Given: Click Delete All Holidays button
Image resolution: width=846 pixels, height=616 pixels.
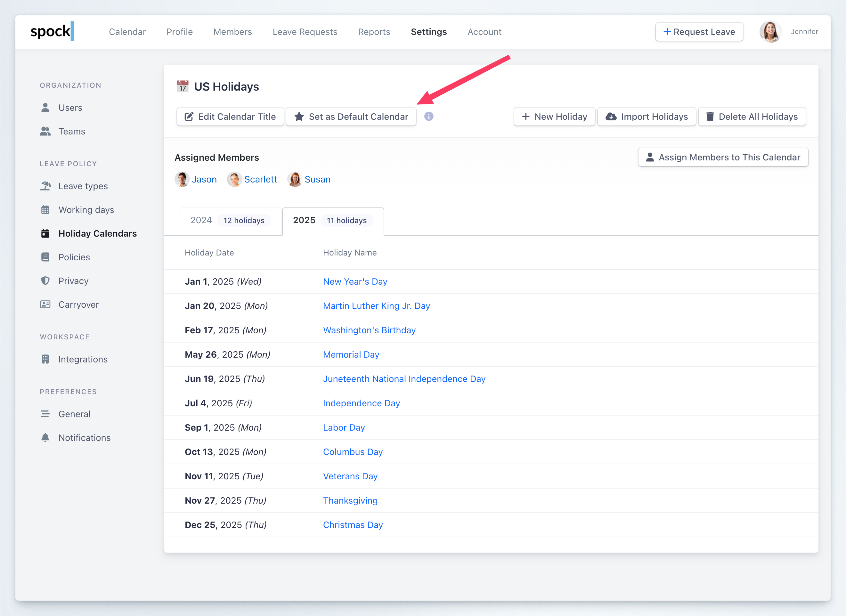Looking at the screenshot, I should pos(752,117).
